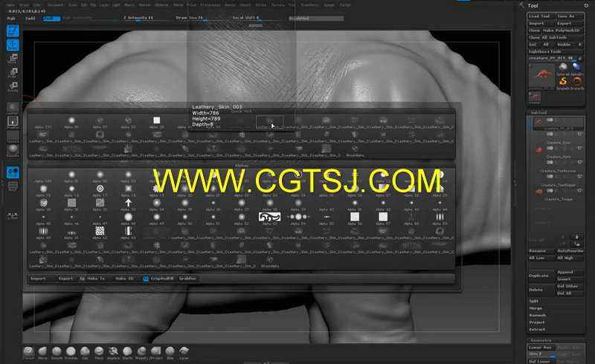Open the Transform menu

tap(309, 5)
